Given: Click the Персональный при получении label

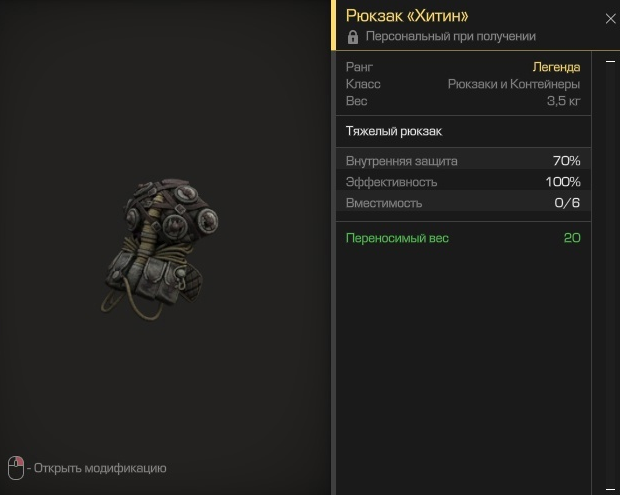Looking at the screenshot, I should (451, 36).
